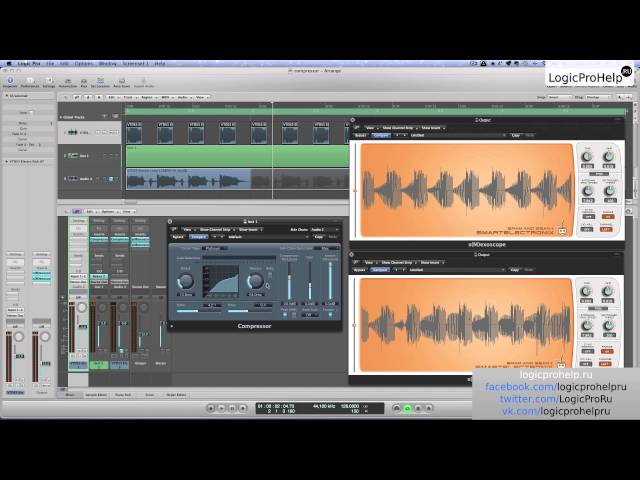Image resolution: width=640 pixels, height=480 pixels.
Task: Switch to the Piano Roll tab
Action: pos(123,395)
